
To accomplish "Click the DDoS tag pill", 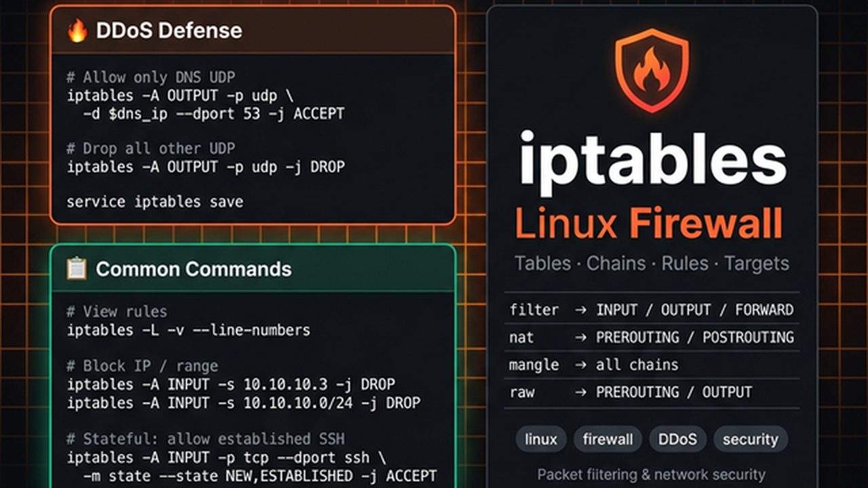I will [677, 439].
